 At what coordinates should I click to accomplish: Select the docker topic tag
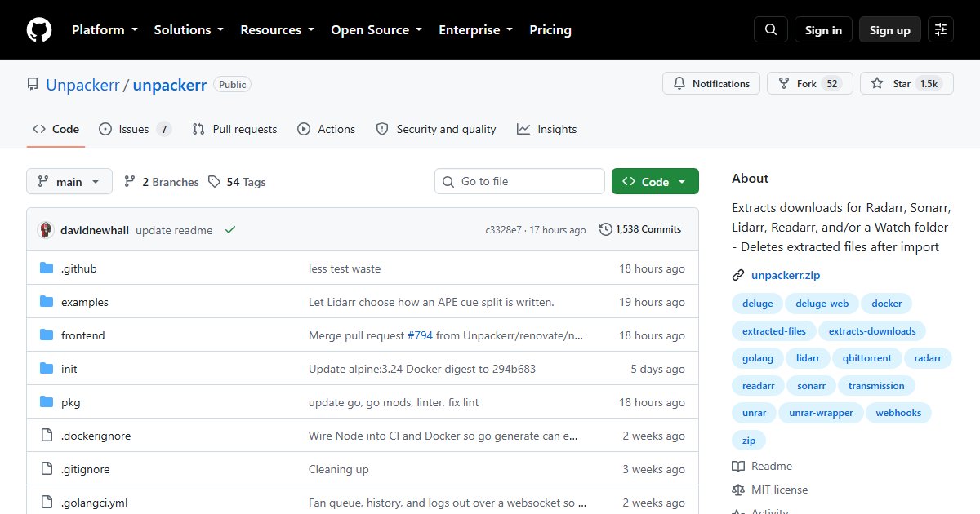coord(887,304)
